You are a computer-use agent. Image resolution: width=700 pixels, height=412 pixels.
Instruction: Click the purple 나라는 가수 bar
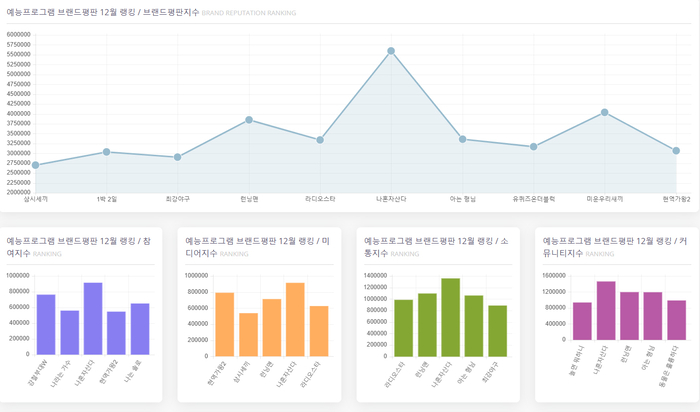(x=70, y=333)
